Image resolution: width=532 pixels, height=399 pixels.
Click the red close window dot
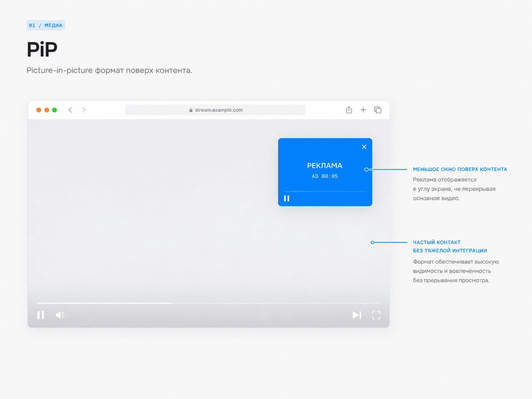point(39,110)
